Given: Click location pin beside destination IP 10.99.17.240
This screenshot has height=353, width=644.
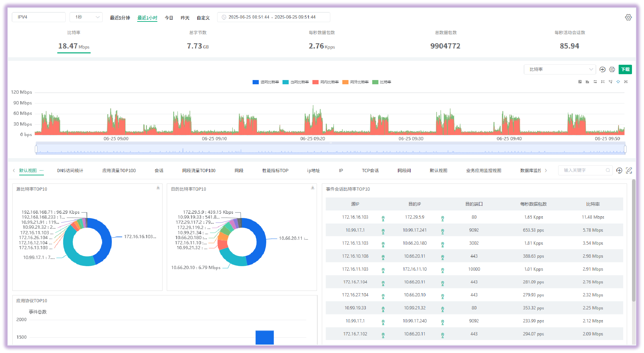Looking at the screenshot, I should (x=442, y=322).
